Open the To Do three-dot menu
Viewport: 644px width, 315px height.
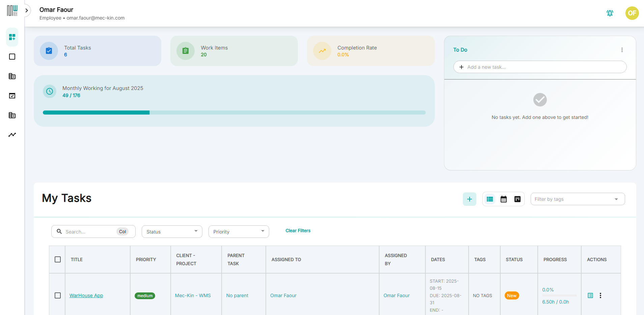pos(622,50)
